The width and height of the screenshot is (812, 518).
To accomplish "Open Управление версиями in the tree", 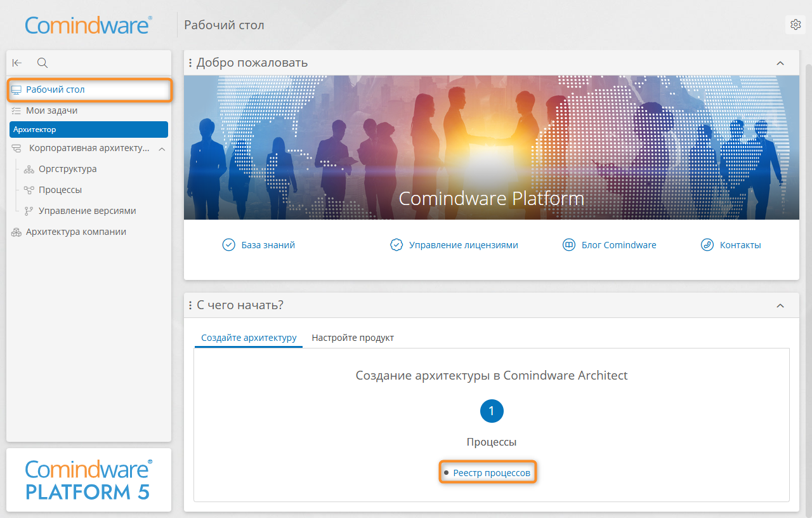I will click(88, 211).
